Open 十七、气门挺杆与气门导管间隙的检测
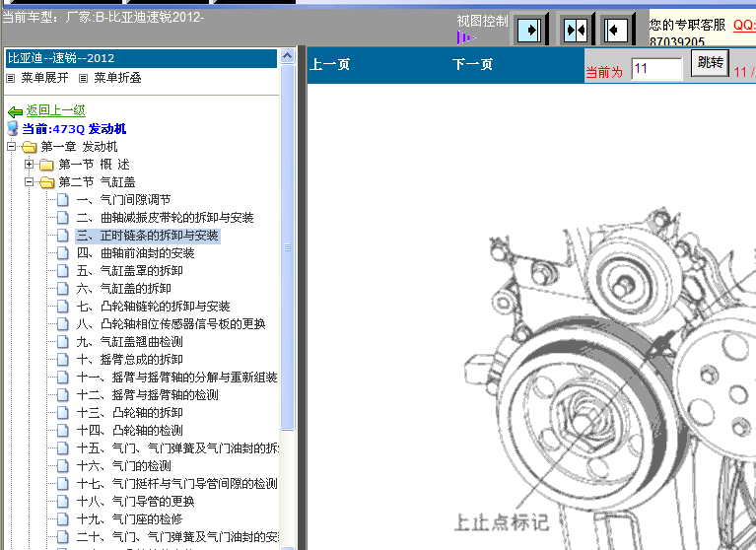Viewport: 756px width, 550px height. (177, 484)
